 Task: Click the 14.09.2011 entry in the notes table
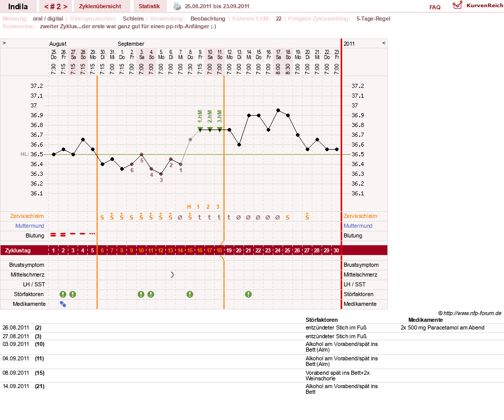point(16,386)
